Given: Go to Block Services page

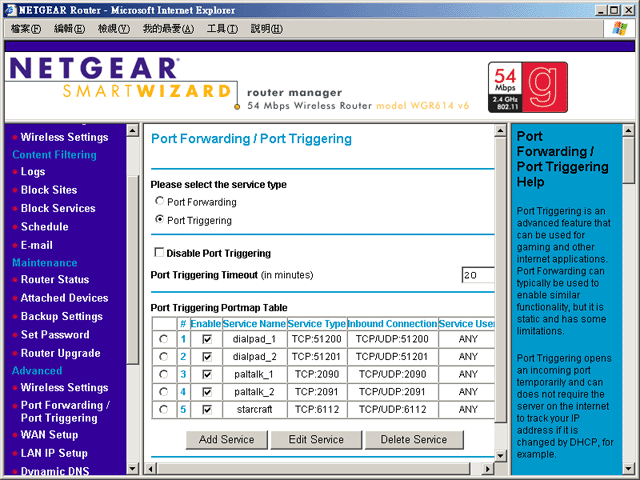Looking at the screenshot, I should coord(58,208).
